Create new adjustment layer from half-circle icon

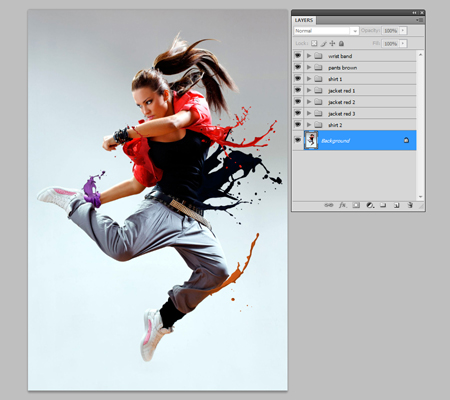click(370, 205)
